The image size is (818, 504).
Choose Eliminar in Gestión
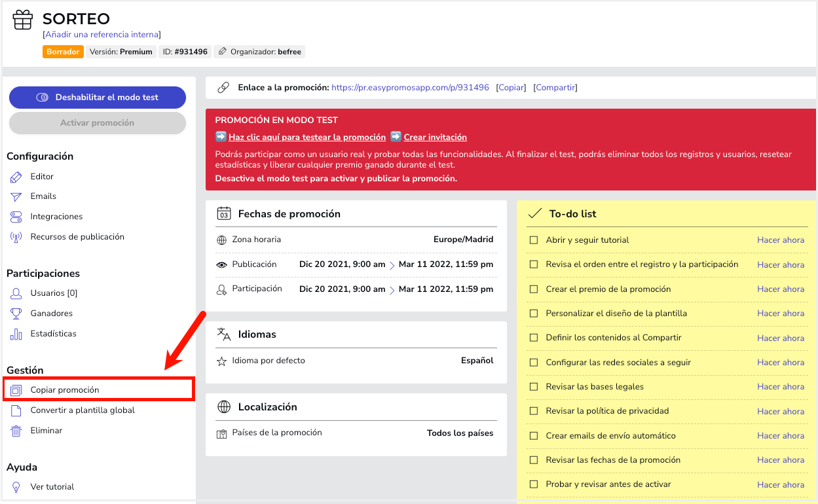click(46, 431)
